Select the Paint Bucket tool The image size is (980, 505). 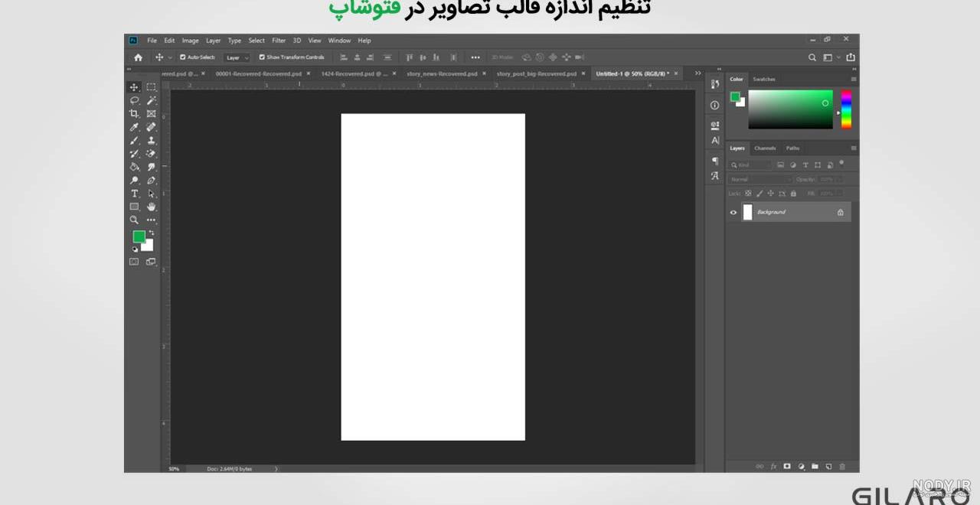pyautogui.click(x=134, y=167)
